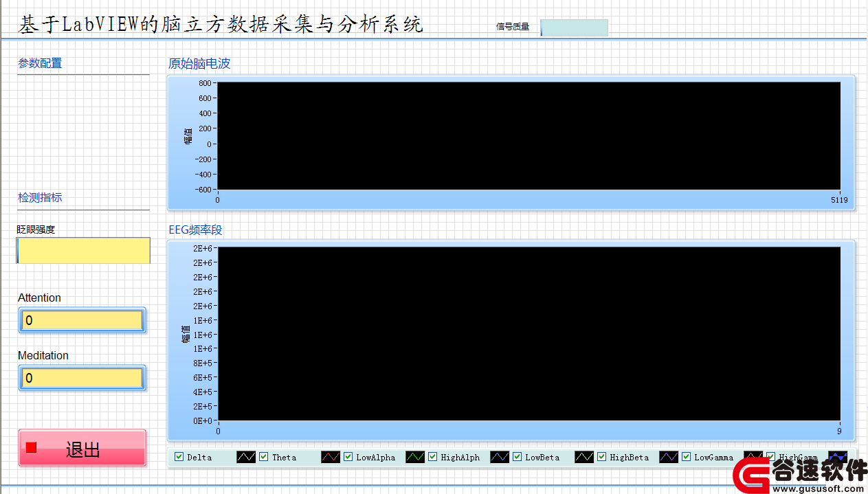Click the -600 y-axis minimum label

202,190
